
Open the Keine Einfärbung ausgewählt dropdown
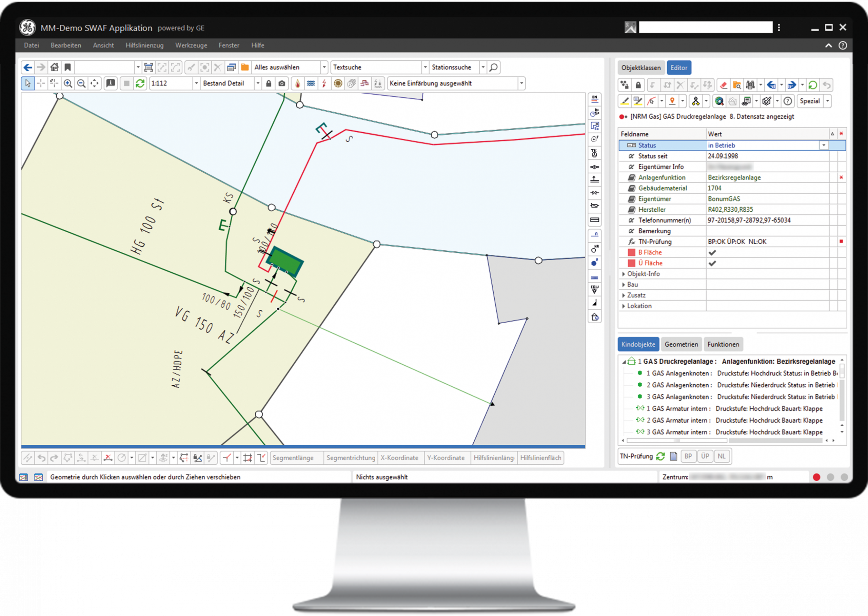click(521, 83)
